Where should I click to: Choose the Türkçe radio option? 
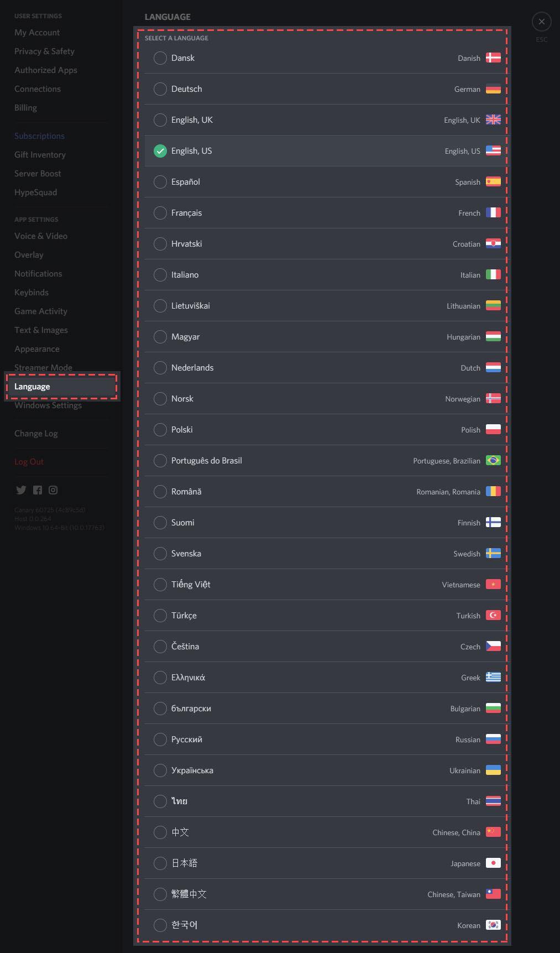click(160, 616)
